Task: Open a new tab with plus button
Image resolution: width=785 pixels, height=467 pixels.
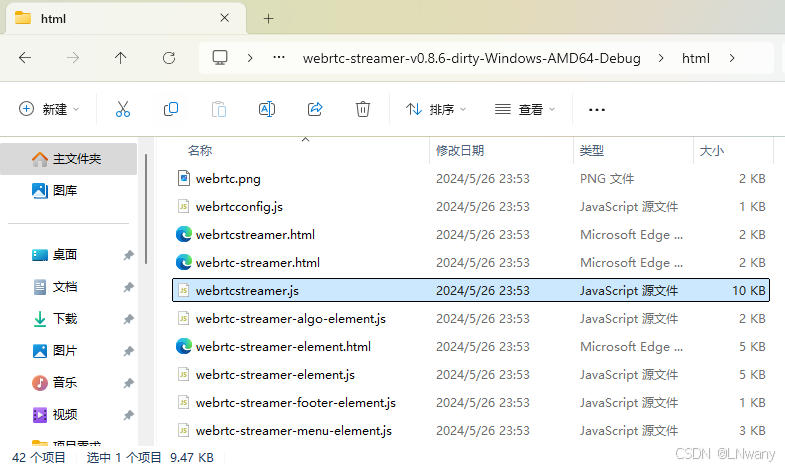Action: 268,19
